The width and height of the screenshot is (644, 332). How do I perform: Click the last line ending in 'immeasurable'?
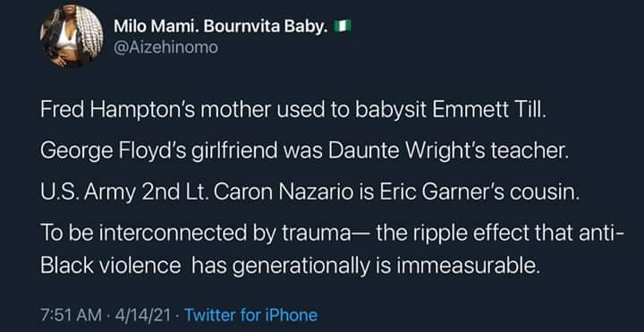289,268
